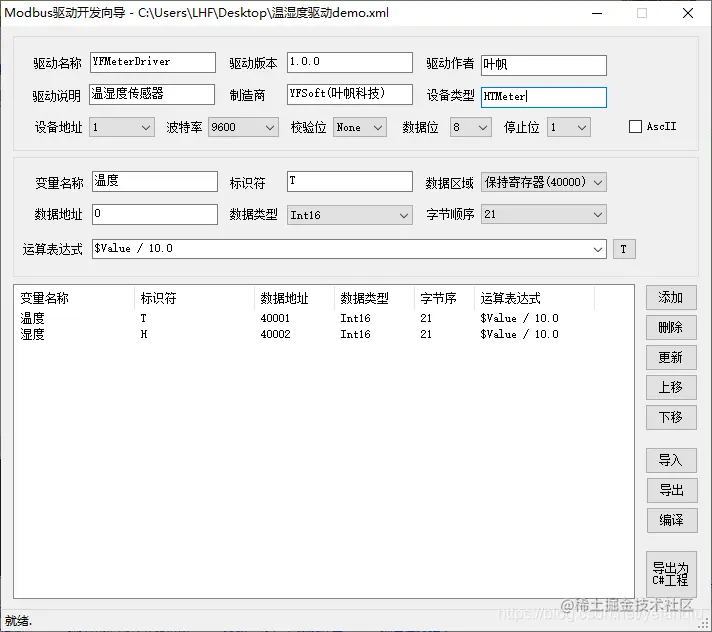Click the 删除 button

(671, 327)
